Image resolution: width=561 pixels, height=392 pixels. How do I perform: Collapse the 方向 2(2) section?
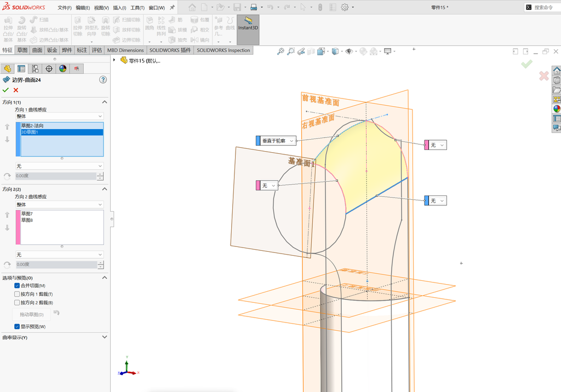tap(105, 189)
